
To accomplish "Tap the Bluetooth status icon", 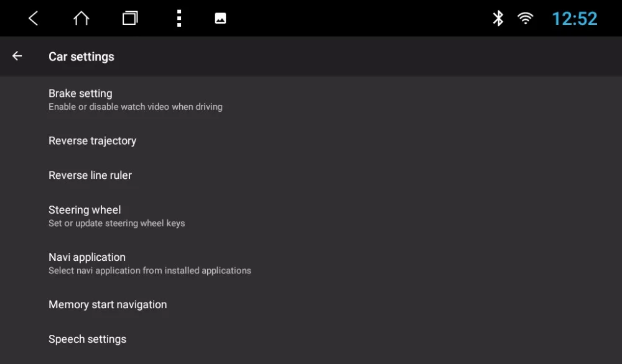I will [x=498, y=18].
